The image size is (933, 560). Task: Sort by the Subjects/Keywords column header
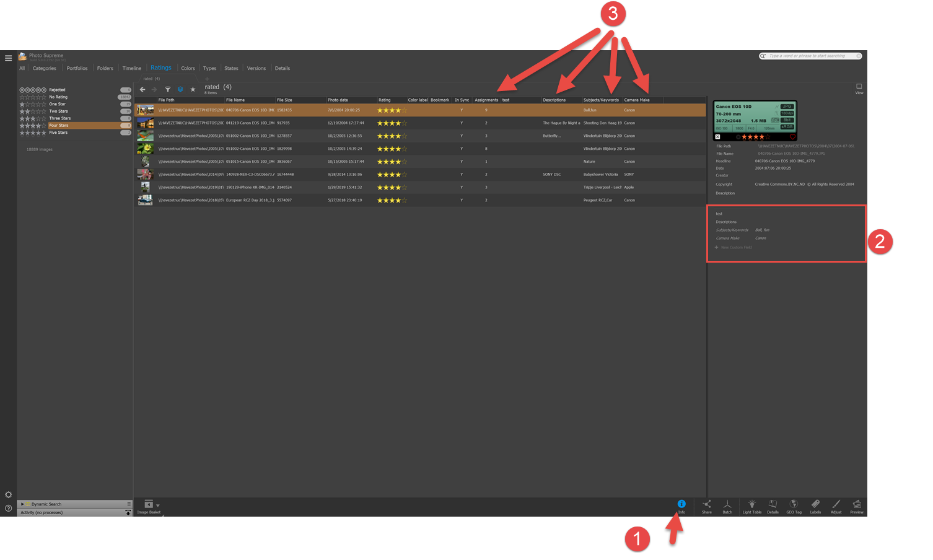click(602, 100)
